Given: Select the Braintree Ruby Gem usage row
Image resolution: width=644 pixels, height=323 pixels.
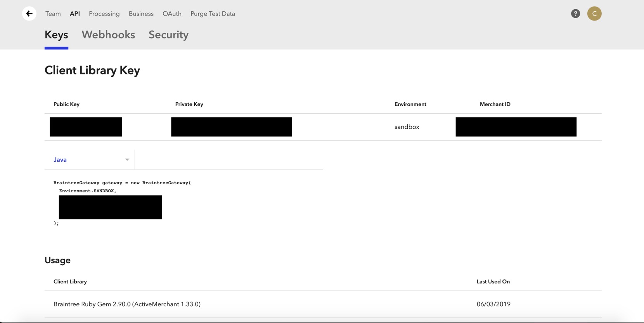Looking at the screenshot, I should tap(127, 304).
